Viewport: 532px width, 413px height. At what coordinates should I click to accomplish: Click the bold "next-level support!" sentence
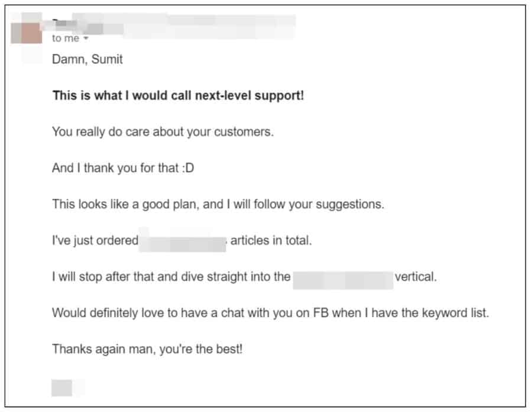click(x=178, y=95)
